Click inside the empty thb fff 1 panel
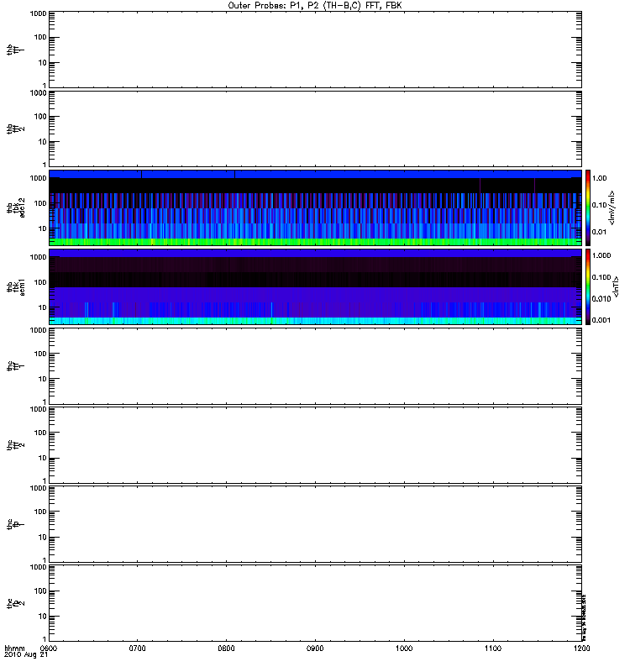The width and height of the screenshot is (630, 672). coord(315,50)
